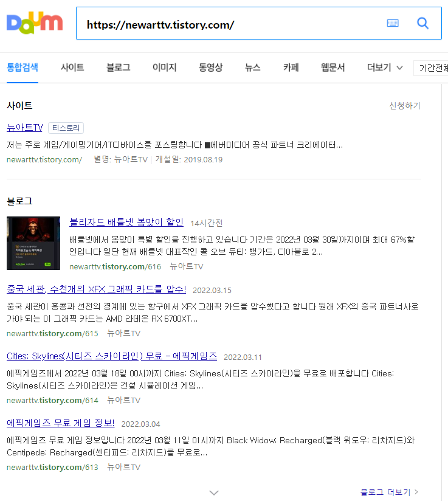Click the 2022.03.11 post date
The width and height of the screenshot is (448, 501).
[x=243, y=358]
